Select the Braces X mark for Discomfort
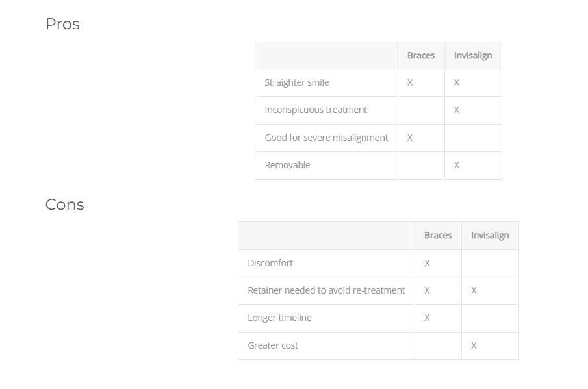This screenshot has width=588, height=389. pos(427,263)
